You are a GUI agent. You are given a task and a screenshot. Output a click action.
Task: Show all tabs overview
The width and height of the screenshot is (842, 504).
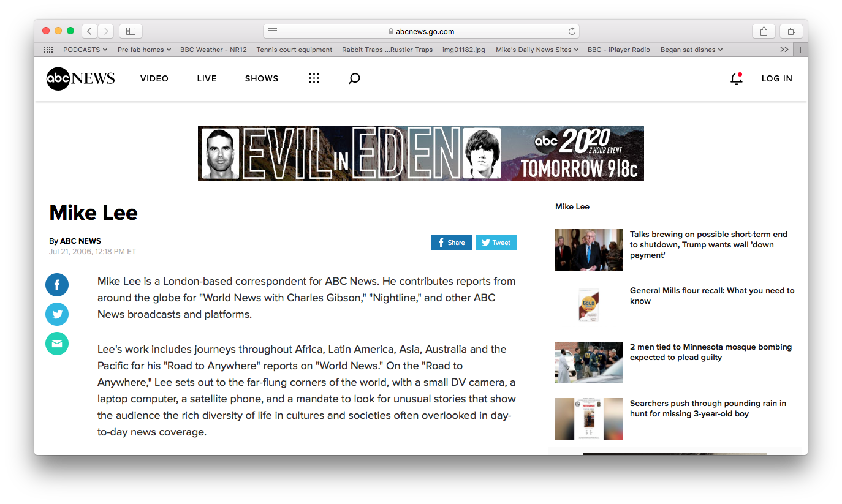coord(791,31)
